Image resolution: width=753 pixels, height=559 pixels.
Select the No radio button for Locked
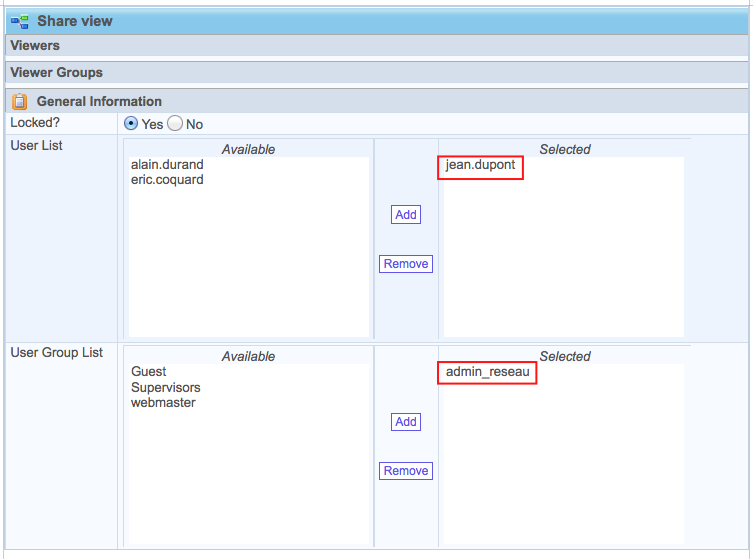[x=175, y=124]
